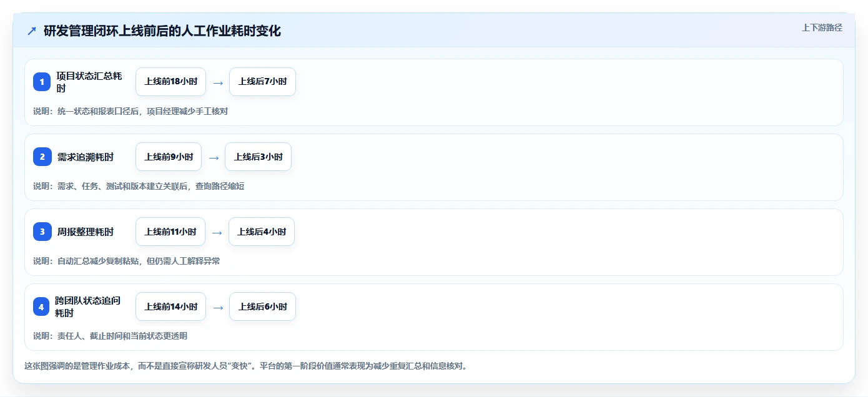Click the trend arrow icon beside the title
The width and height of the screenshot is (868, 397).
(x=32, y=31)
